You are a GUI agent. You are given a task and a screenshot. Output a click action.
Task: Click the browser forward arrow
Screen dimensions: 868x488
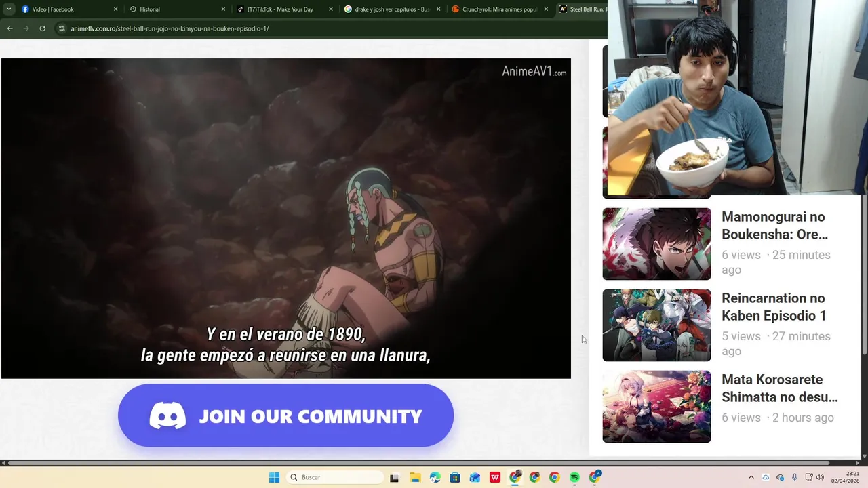[26, 28]
